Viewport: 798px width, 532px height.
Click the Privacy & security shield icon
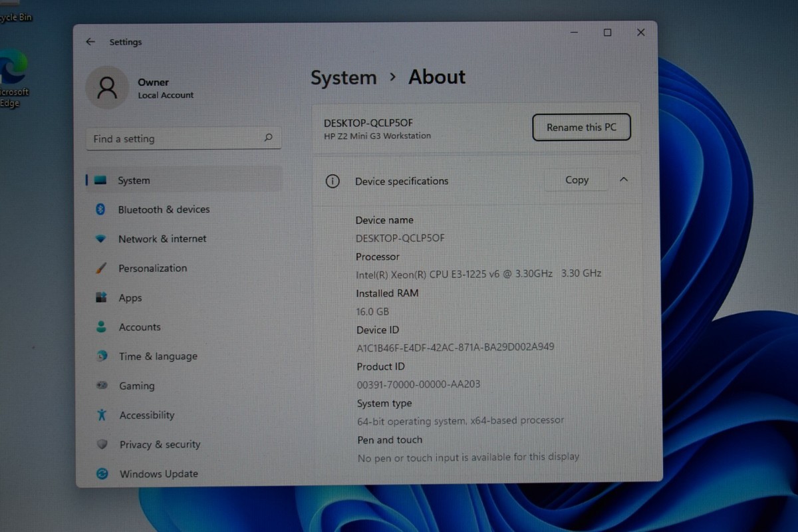pyautogui.click(x=102, y=444)
